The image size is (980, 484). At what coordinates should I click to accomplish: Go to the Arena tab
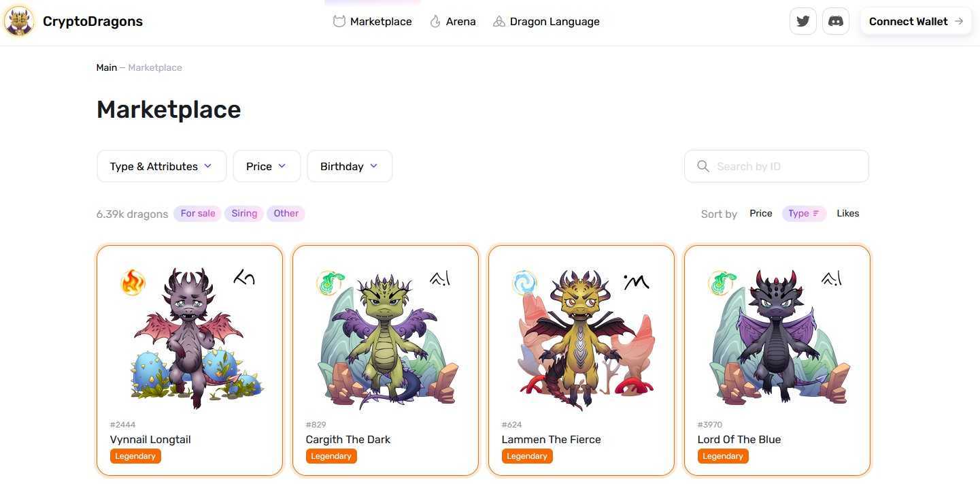pyautogui.click(x=453, y=22)
